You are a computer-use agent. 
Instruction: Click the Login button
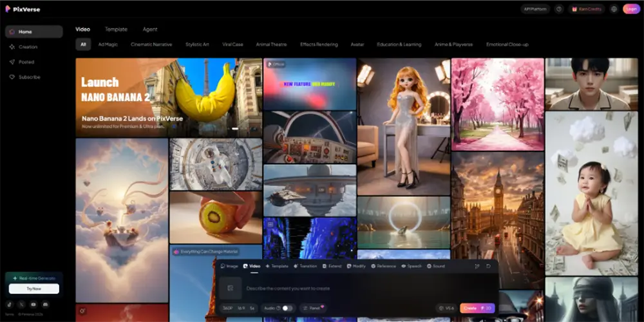coord(631,9)
